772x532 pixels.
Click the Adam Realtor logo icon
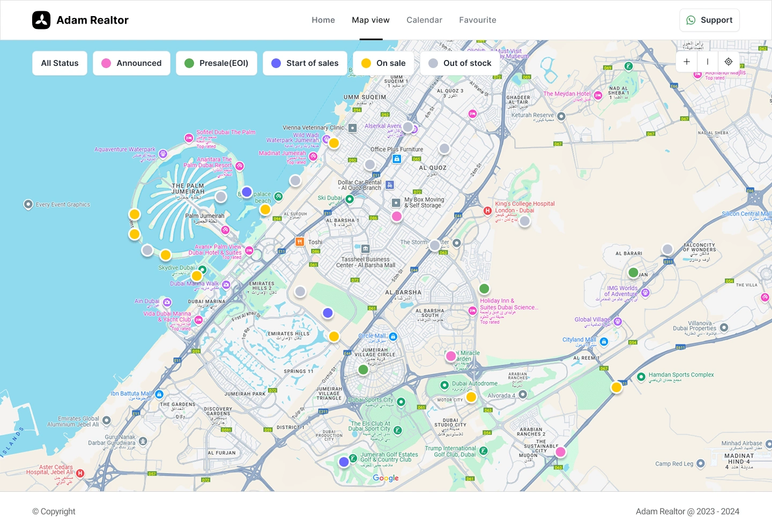click(41, 20)
